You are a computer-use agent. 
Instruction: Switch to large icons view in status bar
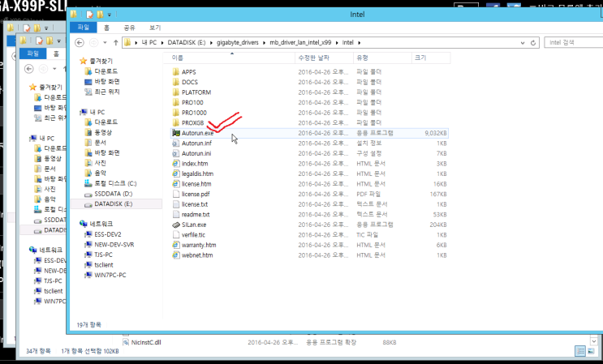pos(591,350)
